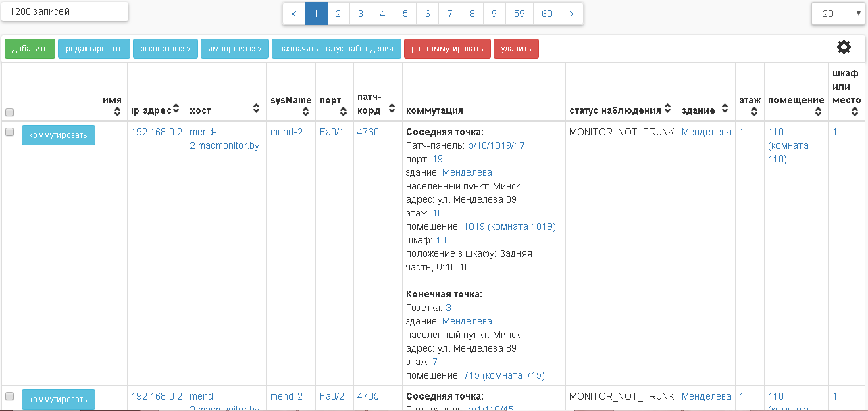868x411 pixels.
Task: Toggle the select-all checkbox in header
Action: 9,112
